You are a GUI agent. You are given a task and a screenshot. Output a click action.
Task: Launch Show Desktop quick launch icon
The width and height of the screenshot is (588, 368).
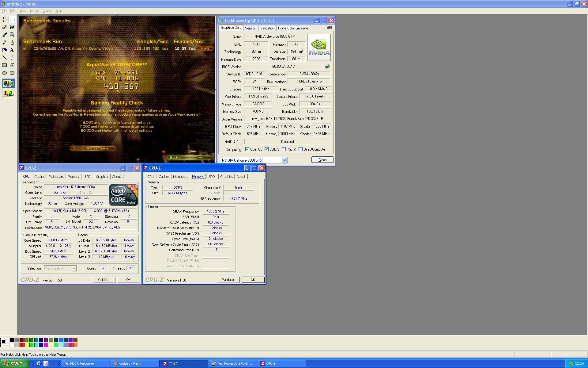click(x=39, y=363)
